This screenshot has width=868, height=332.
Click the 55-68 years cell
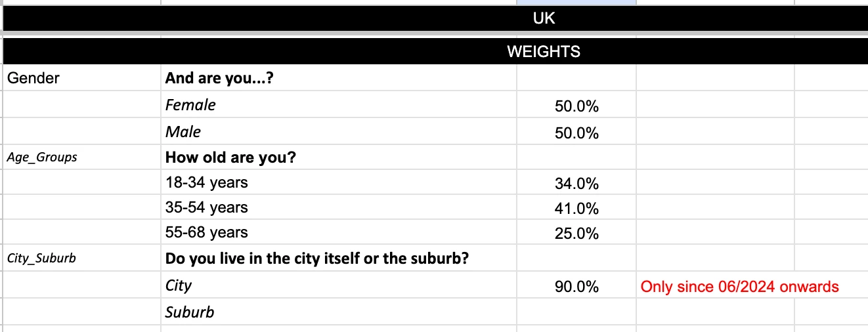(x=338, y=232)
